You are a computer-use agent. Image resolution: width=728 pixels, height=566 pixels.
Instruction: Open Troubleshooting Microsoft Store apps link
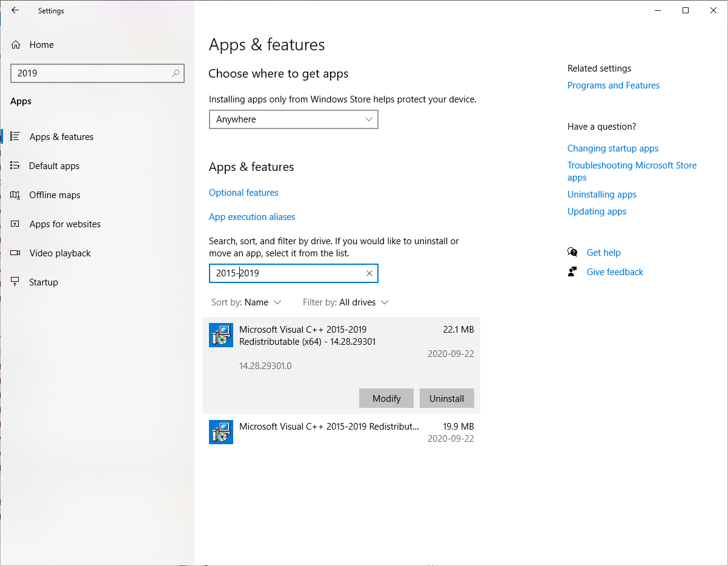tap(632, 171)
